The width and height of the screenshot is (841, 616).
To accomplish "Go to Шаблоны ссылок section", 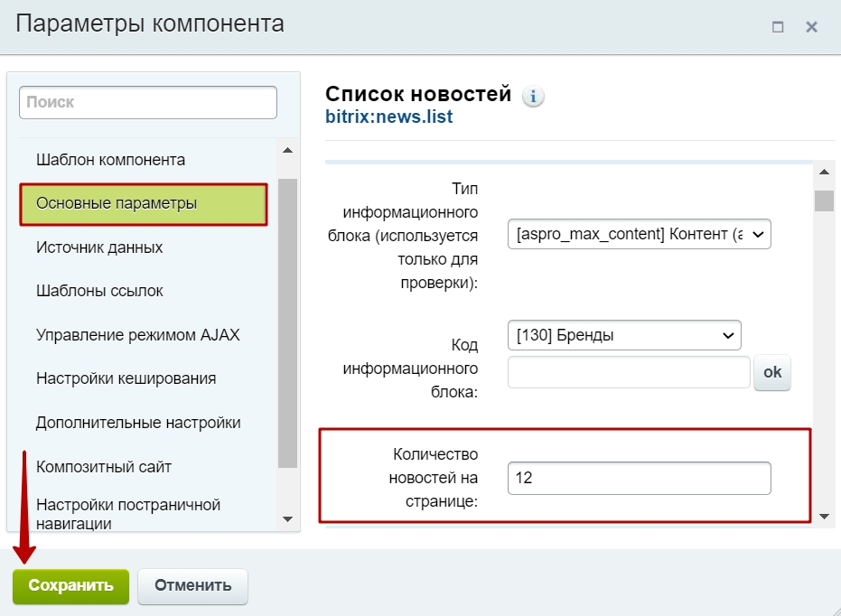I will 99,292.
